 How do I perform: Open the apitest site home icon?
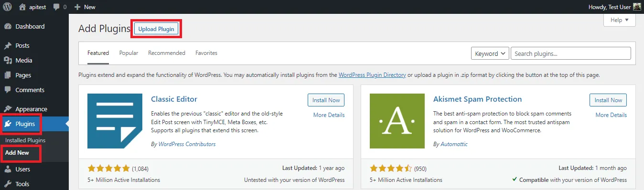(x=22, y=7)
